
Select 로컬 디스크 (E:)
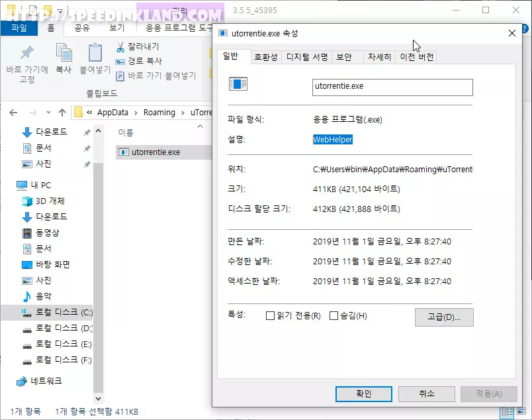[x=57, y=344]
